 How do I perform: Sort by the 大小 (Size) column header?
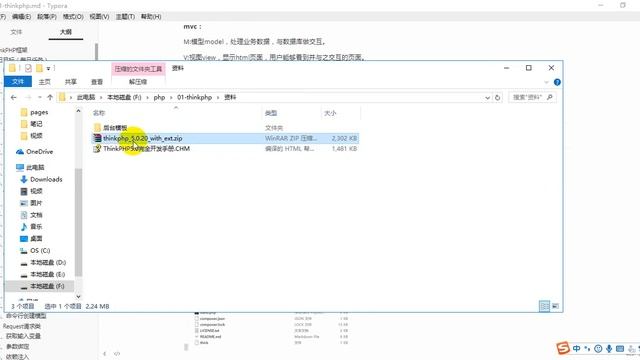click(330, 113)
